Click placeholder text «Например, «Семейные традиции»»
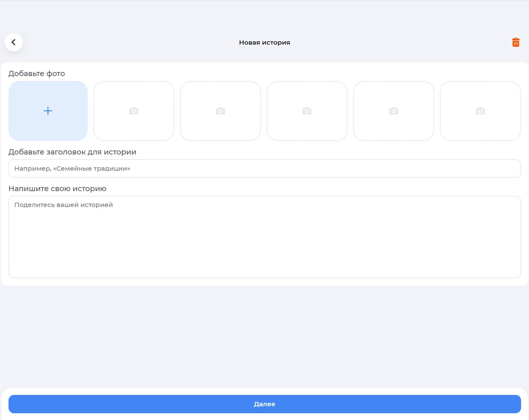Image resolution: width=529 pixels, height=420 pixels. [x=72, y=169]
